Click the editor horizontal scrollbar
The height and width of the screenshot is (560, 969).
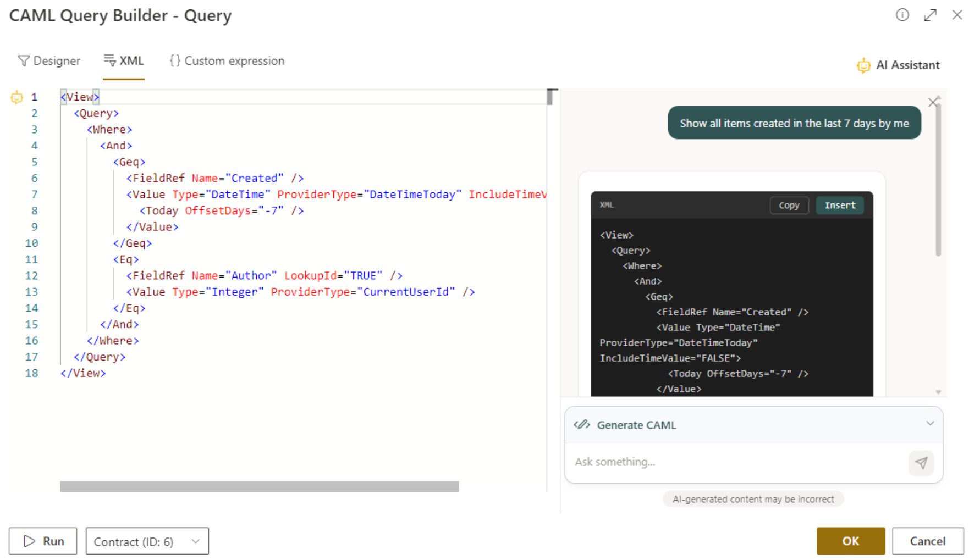pyautogui.click(x=259, y=486)
